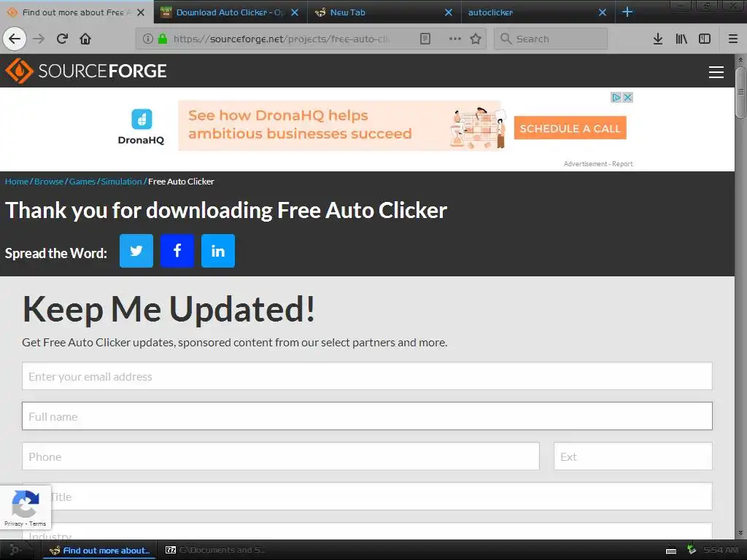Click the scrollbar down arrow
This screenshot has height=560, width=747.
pos(740,532)
